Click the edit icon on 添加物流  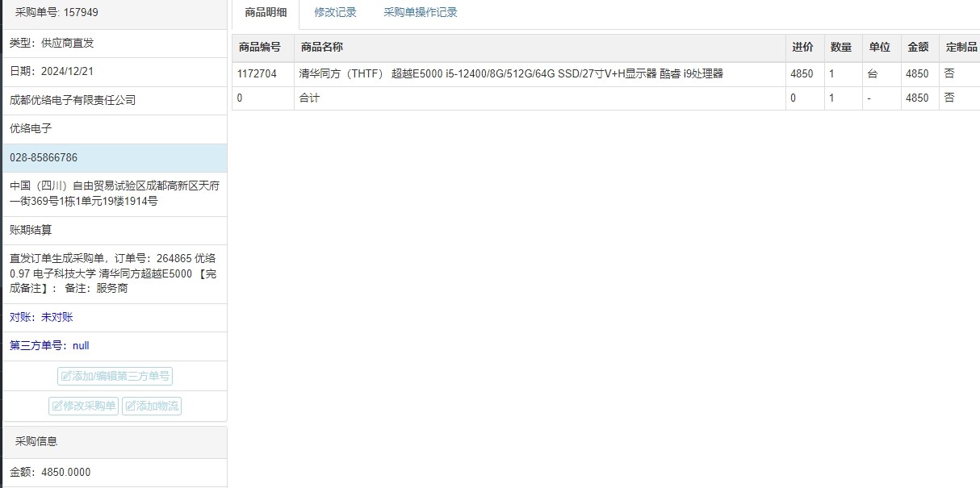(131, 406)
